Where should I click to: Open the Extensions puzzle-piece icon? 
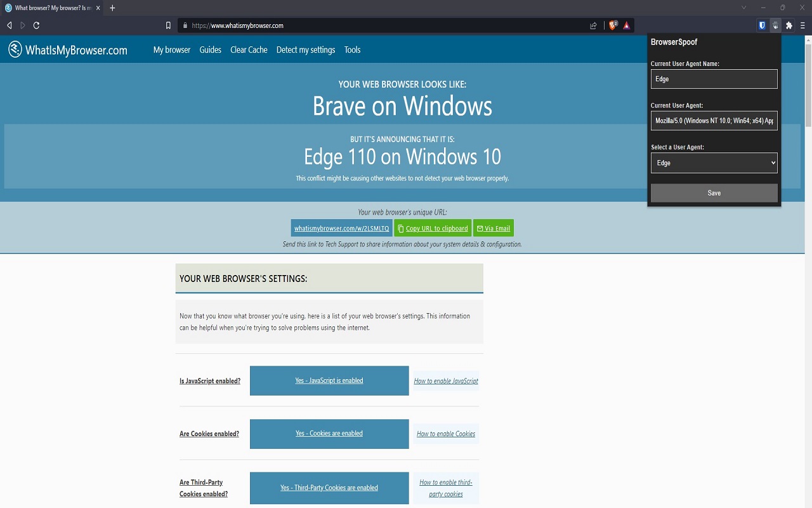point(789,25)
